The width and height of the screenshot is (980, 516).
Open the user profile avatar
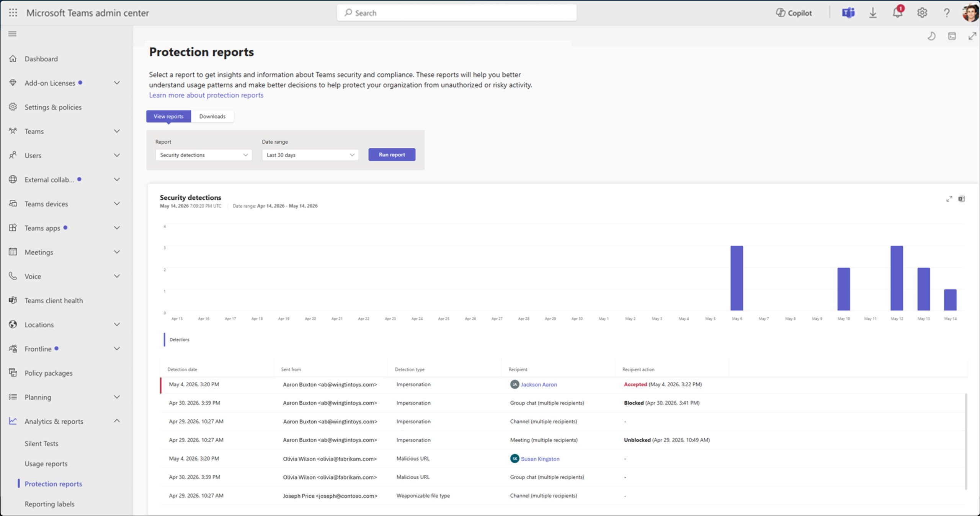pos(970,13)
